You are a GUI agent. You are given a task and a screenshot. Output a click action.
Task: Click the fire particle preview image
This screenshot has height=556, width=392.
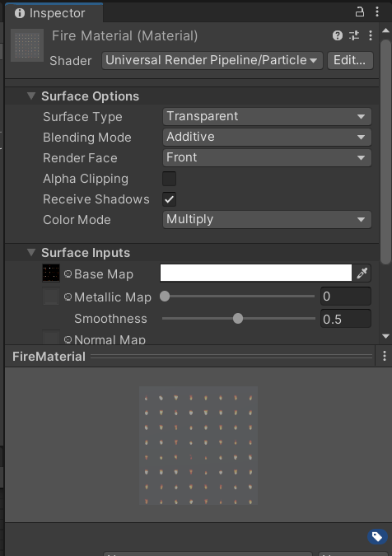point(198,446)
